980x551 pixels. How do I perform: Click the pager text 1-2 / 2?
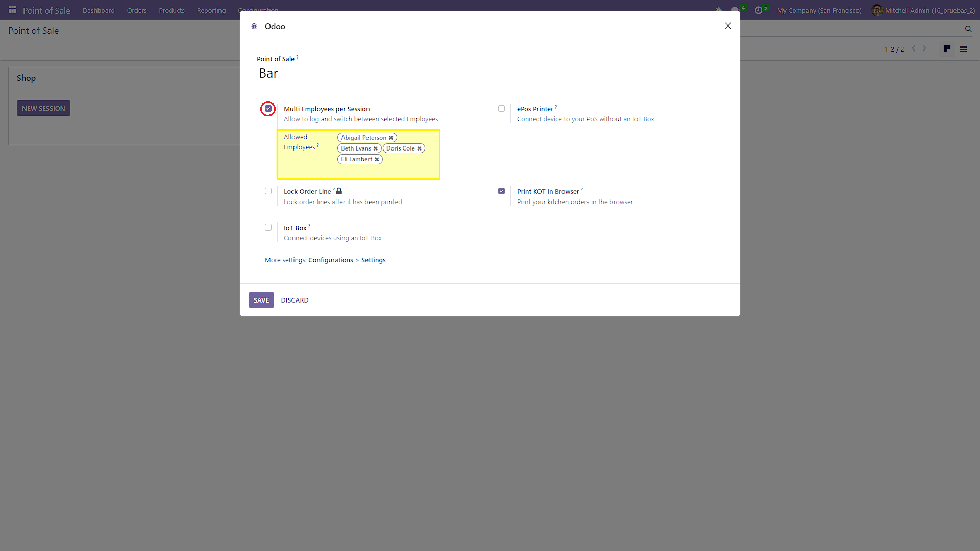(x=894, y=49)
